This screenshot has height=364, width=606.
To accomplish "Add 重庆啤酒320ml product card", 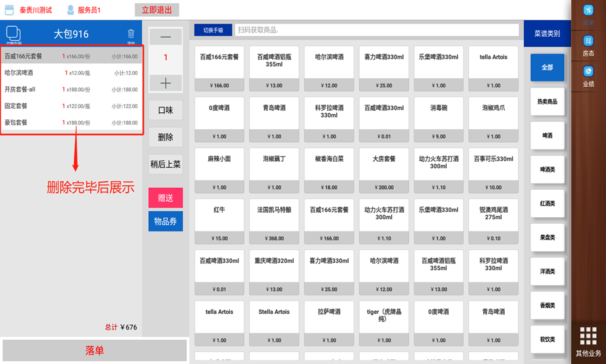I will point(274,273).
